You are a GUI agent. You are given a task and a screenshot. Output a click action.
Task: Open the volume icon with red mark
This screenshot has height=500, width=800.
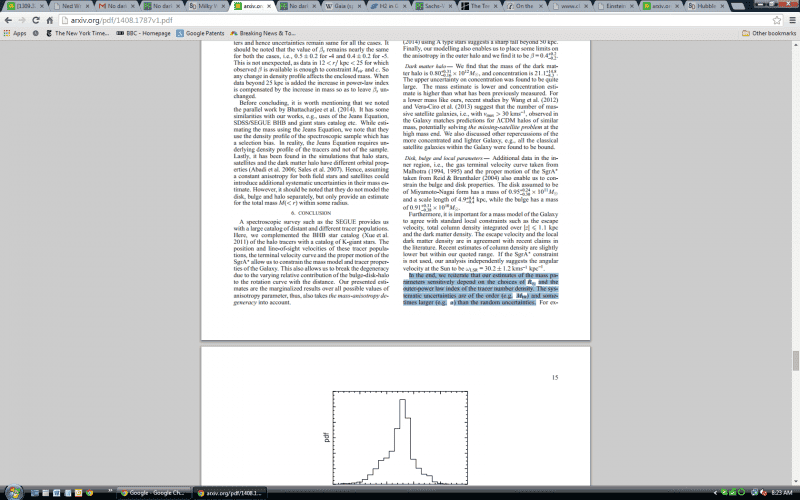pos(763,493)
